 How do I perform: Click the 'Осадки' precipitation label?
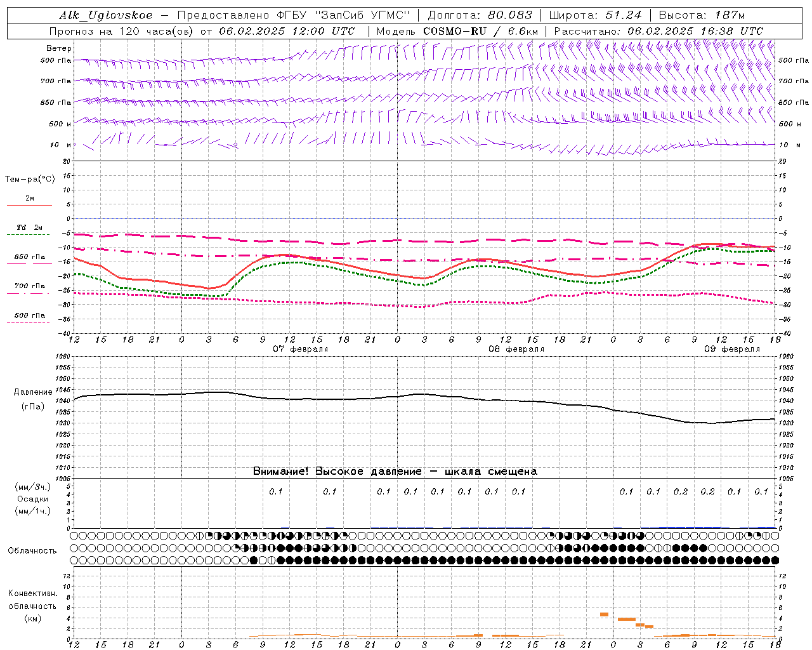click(x=33, y=499)
